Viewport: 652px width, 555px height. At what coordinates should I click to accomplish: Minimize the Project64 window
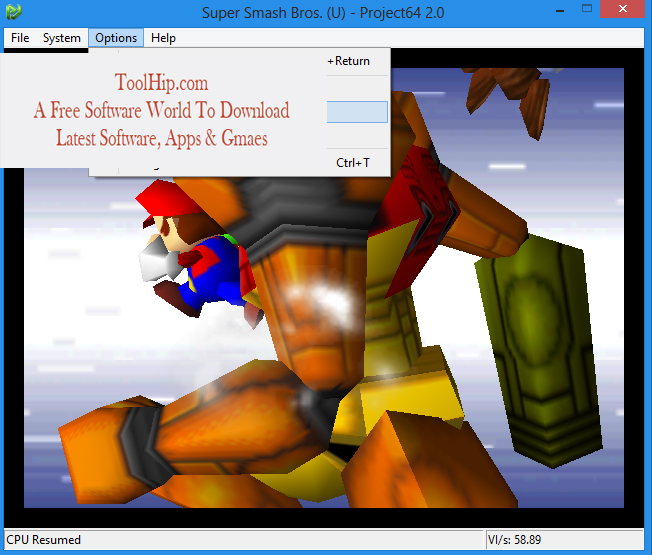tap(560, 10)
